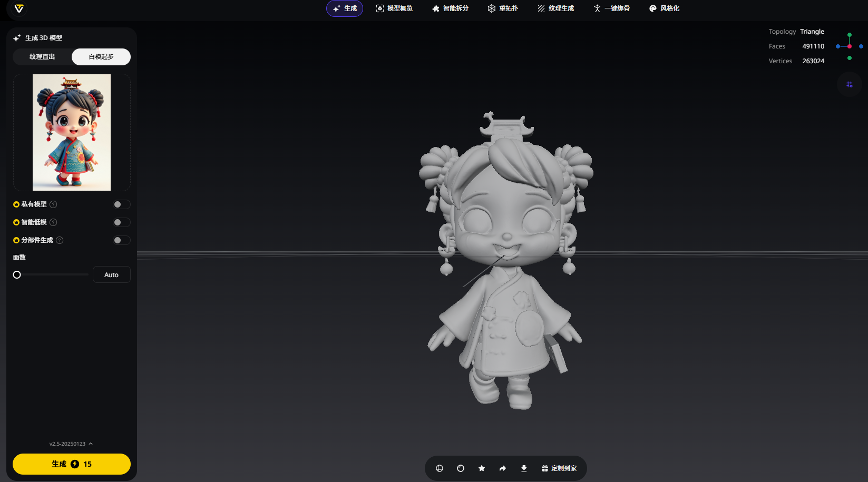This screenshot has height=482, width=868.
Task: Switch to the 模型概览 tab
Action: point(394,8)
